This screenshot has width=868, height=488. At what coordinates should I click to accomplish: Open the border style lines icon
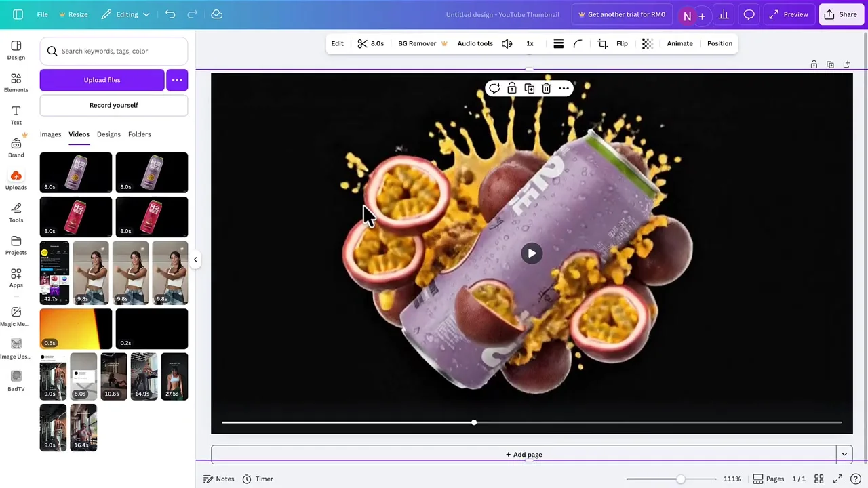point(558,43)
